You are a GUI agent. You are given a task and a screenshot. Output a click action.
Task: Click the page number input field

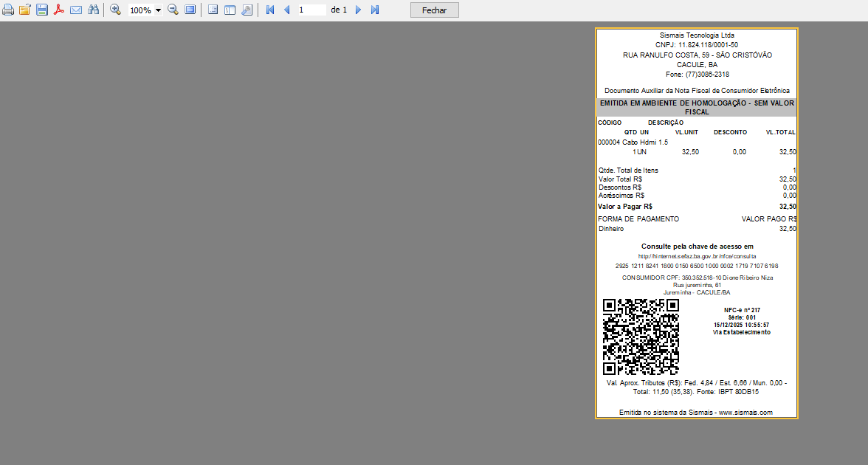click(x=311, y=10)
